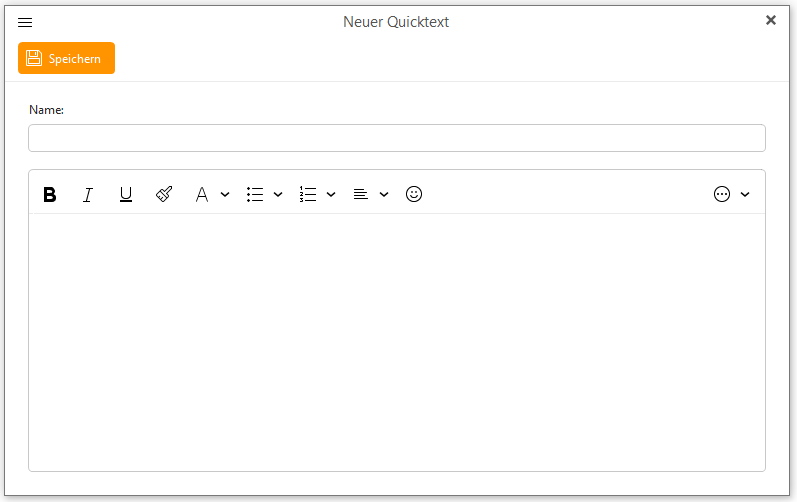Expand the arrow beside the more options icon
This screenshot has width=797, height=502.
[745, 195]
